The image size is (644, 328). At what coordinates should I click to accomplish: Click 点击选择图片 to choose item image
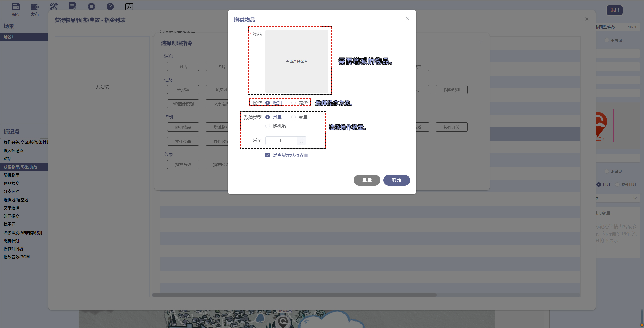297,61
